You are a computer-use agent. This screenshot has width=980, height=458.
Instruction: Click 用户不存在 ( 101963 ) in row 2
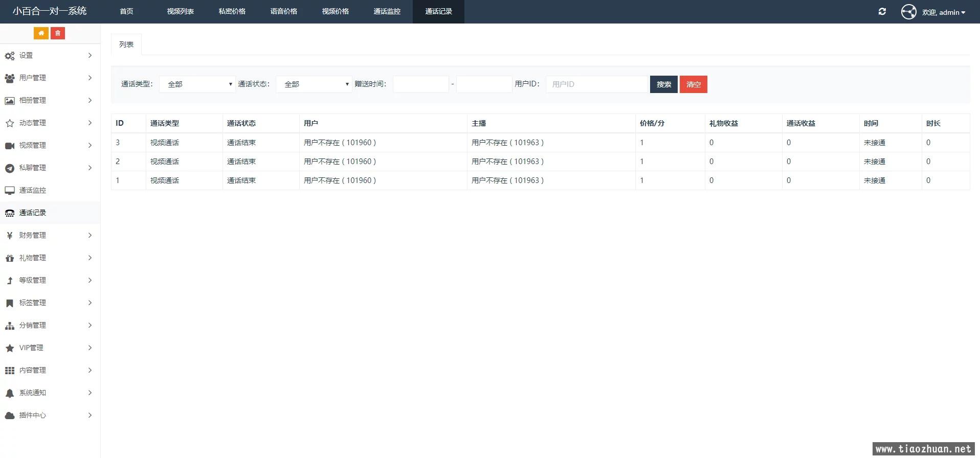(507, 162)
